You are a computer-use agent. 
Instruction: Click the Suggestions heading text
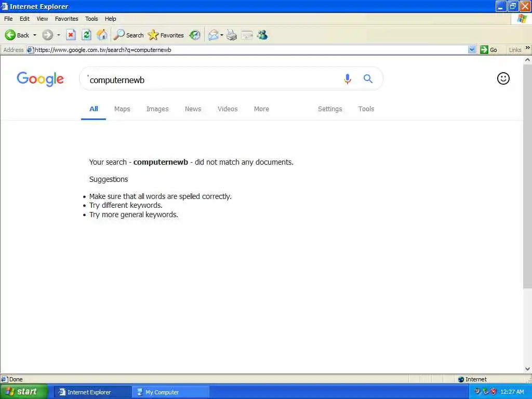(x=109, y=179)
